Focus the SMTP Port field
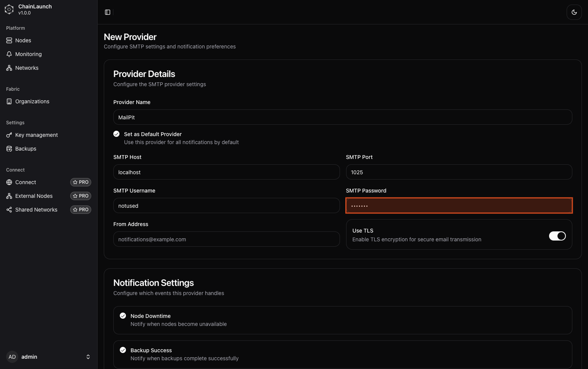Screen dimensions: 588x369 [459, 172]
